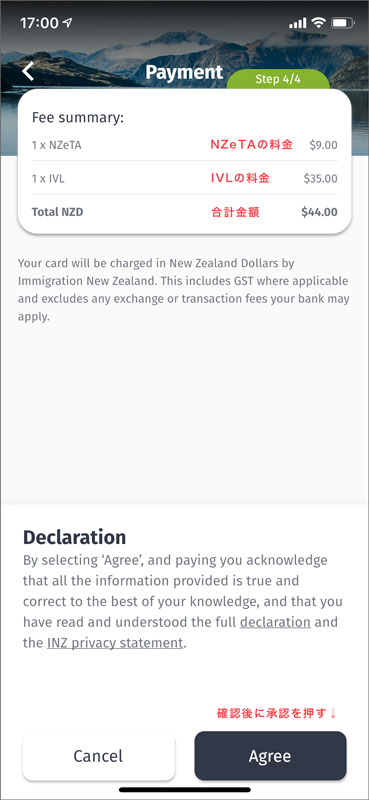Tap the Wi-Fi status icon
This screenshot has height=800, width=369.
318,23
